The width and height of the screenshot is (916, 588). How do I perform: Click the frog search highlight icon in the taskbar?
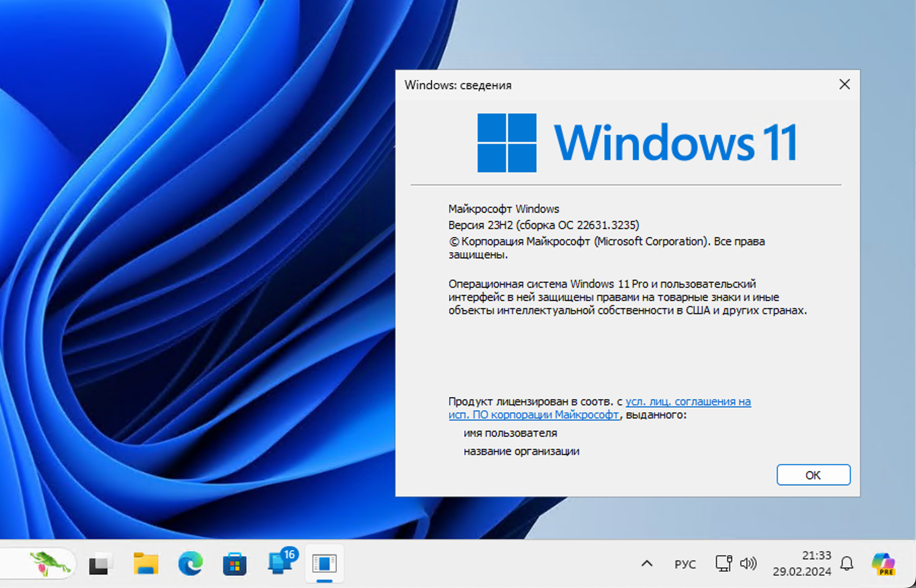tap(50, 564)
